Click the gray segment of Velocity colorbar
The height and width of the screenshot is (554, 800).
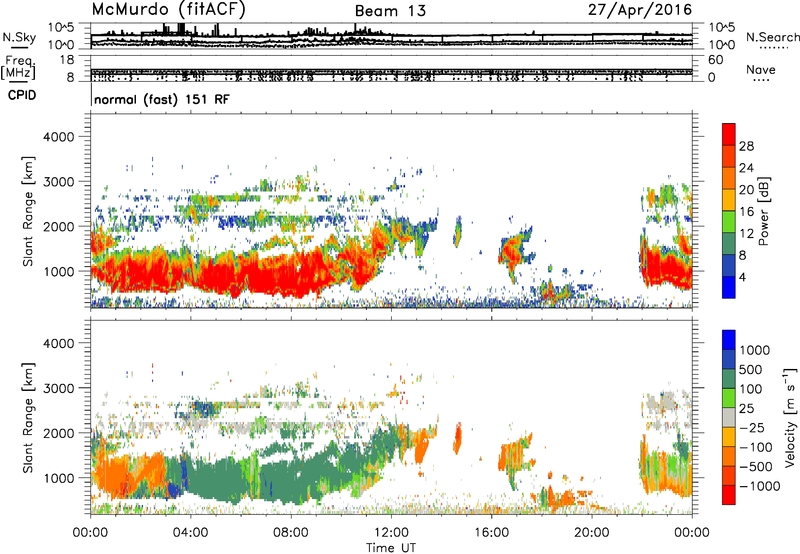click(729, 417)
